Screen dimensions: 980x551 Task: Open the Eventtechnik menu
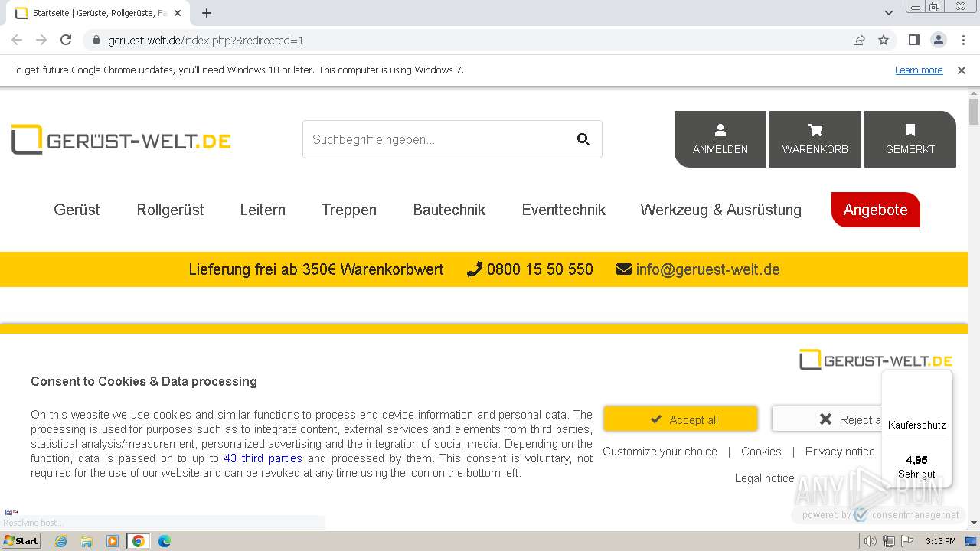(x=563, y=210)
